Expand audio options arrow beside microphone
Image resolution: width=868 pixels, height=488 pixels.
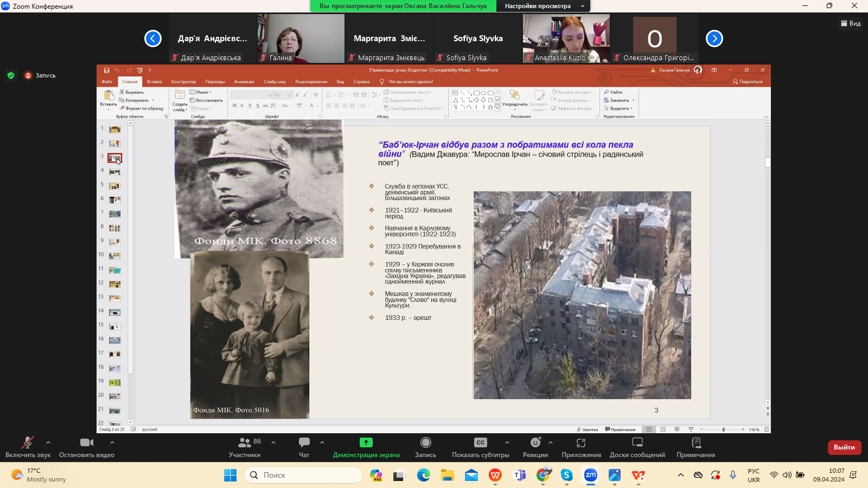point(48,442)
